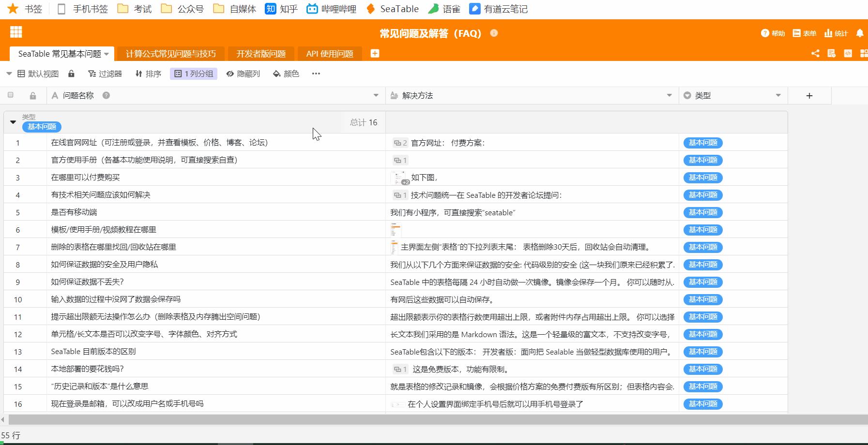Viewport: 868px width, 445px height.
Task: Open the plugins squares icon
Action: (864, 53)
